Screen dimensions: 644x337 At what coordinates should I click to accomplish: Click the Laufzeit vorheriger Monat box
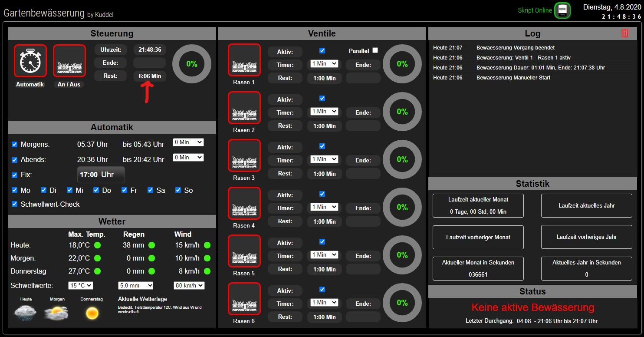(478, 237)
